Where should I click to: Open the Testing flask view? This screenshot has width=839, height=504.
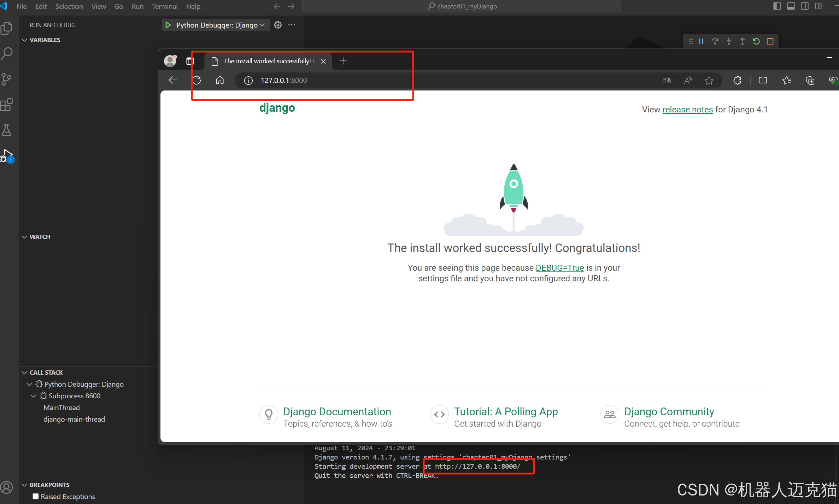(x=7, y=130)
